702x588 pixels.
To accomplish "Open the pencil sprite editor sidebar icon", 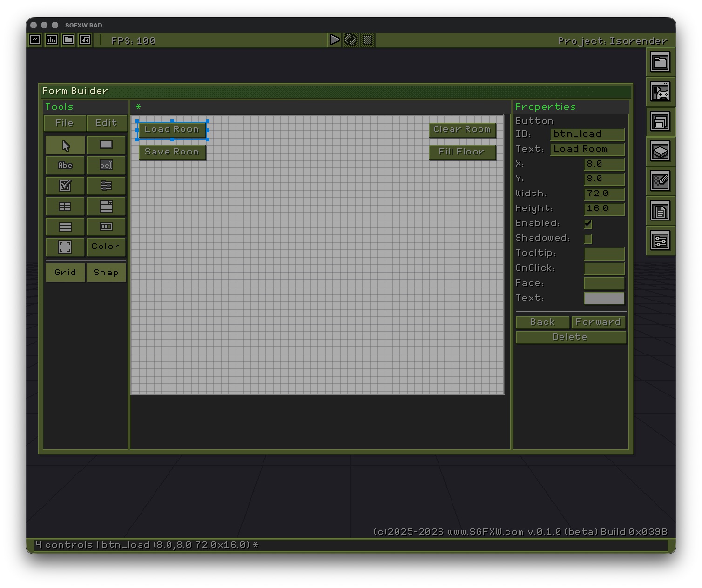I will [660, 181].
